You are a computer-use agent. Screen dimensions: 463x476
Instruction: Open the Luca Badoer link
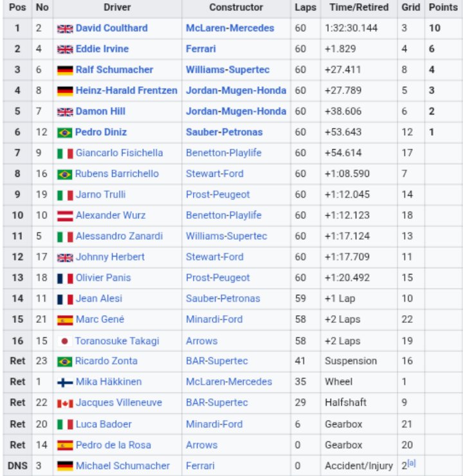pos(104,425)
